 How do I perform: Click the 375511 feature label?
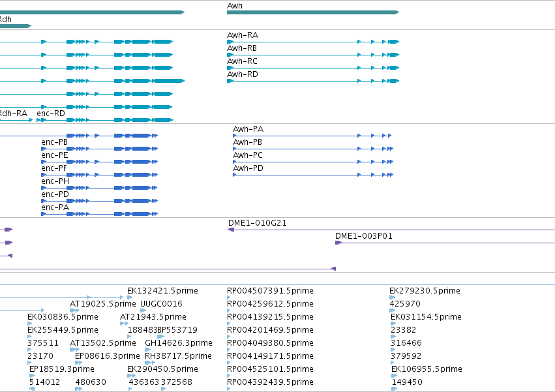(x=43, y=344)
